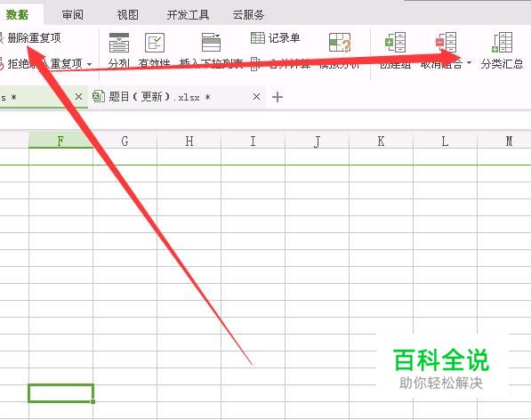This screenshot has height=420, width=531.
Task: Switch to the 审阅 tab
Action: coord(72,14)
